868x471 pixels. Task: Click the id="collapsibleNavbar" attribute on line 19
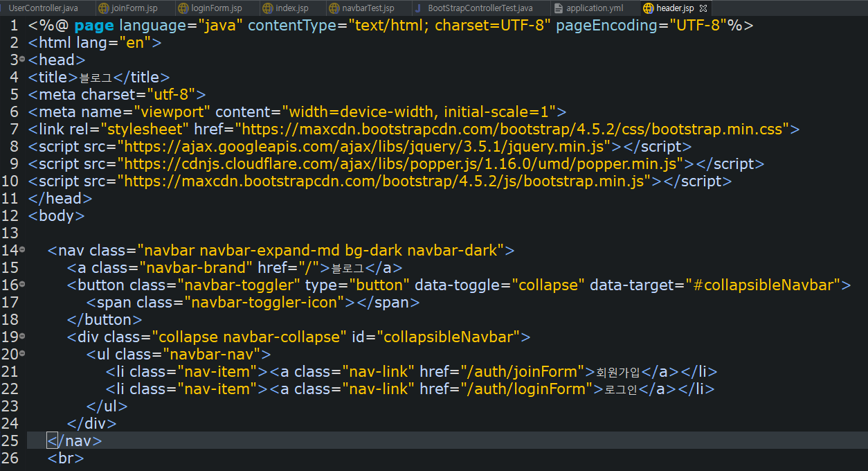pyautogui.click(x=436, y=337)
